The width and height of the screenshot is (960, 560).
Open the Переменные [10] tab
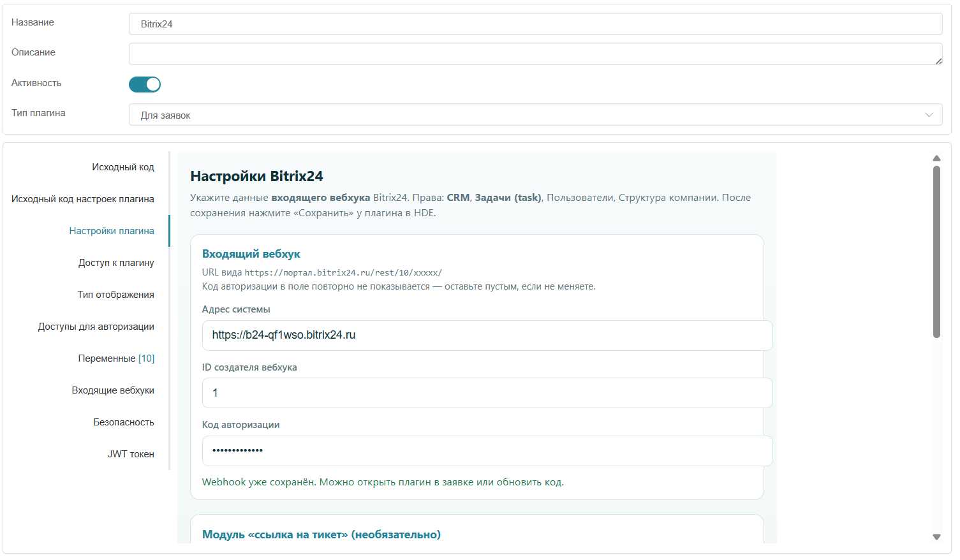116,358
